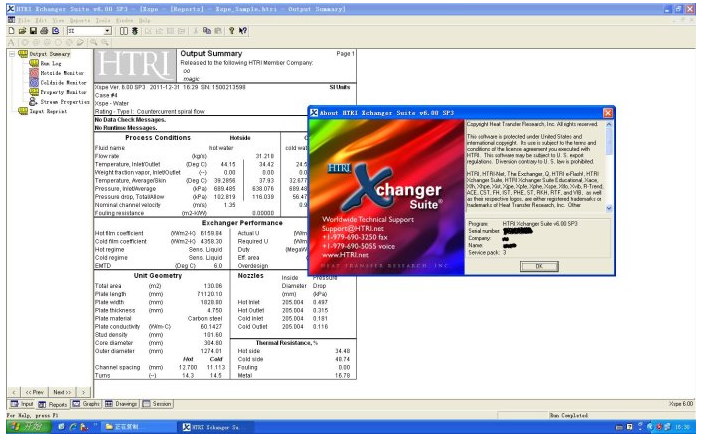Switch to the Reports tab
The height and width of the screenshot is (442, 706).
pyautogui.click(x=53, y=404)
